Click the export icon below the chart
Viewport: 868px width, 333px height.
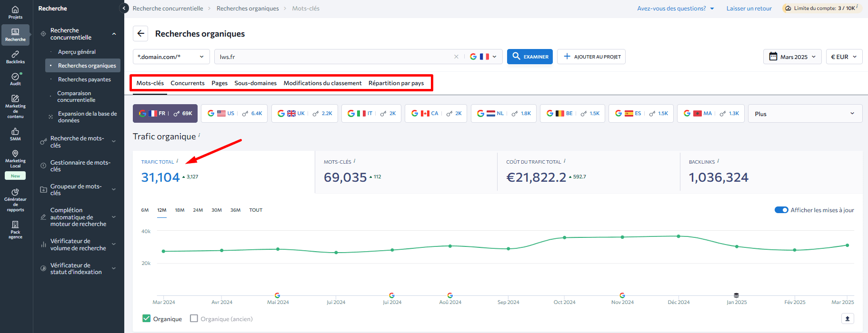coord(847,319)
